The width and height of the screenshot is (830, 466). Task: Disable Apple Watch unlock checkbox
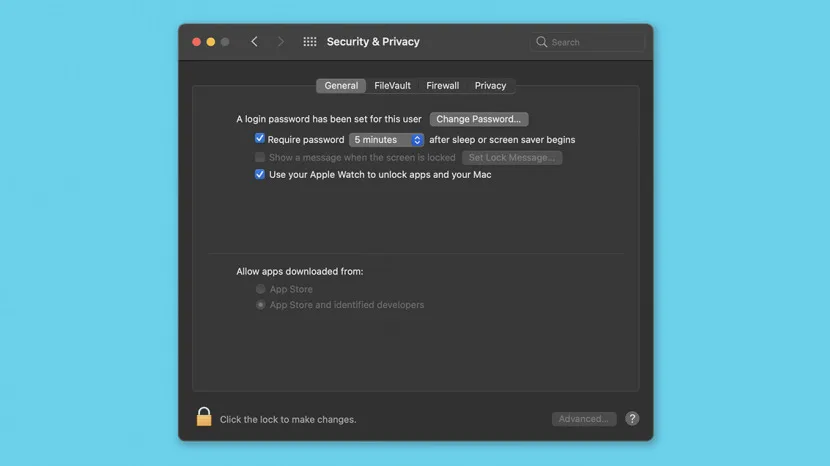pos(259,174)
